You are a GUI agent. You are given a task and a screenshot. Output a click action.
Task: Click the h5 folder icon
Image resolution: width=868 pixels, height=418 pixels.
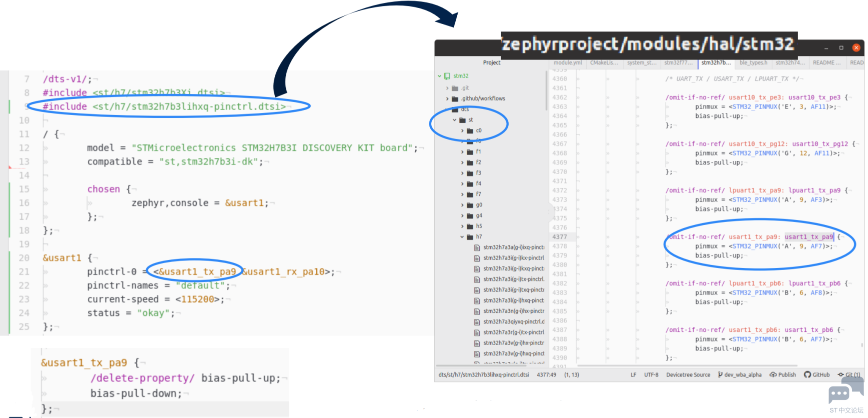tap(470, 226)
